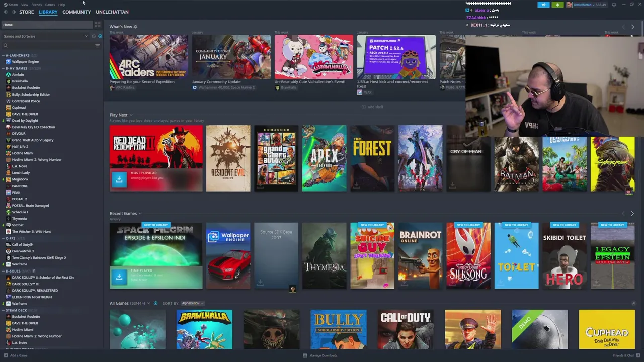Click the Friends & Chat icon
The image size is (644, 362).
(637, 355)
